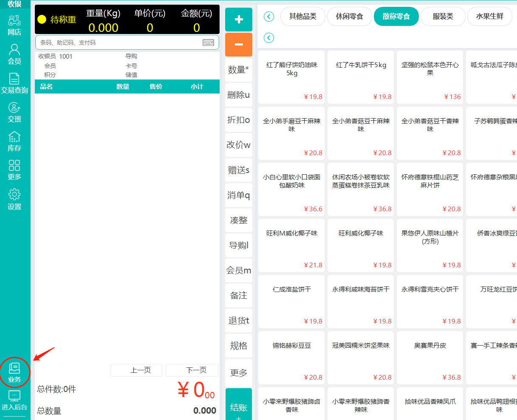The width and height of the screenshot is (517, 420).
Task: Click the 赠送s gift button
Action: (239, 170)
